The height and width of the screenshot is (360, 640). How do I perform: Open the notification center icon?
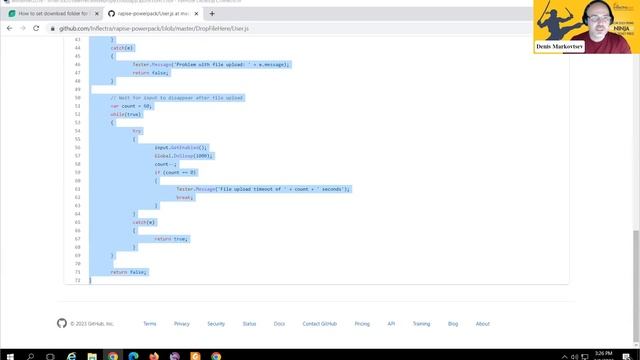[627, 356]
